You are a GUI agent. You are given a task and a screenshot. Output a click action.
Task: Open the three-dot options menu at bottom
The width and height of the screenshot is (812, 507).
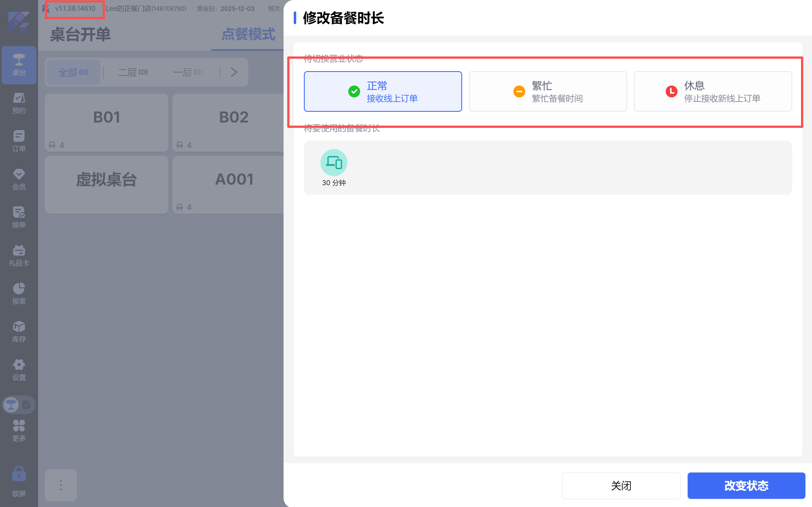(x=61, y=485)
